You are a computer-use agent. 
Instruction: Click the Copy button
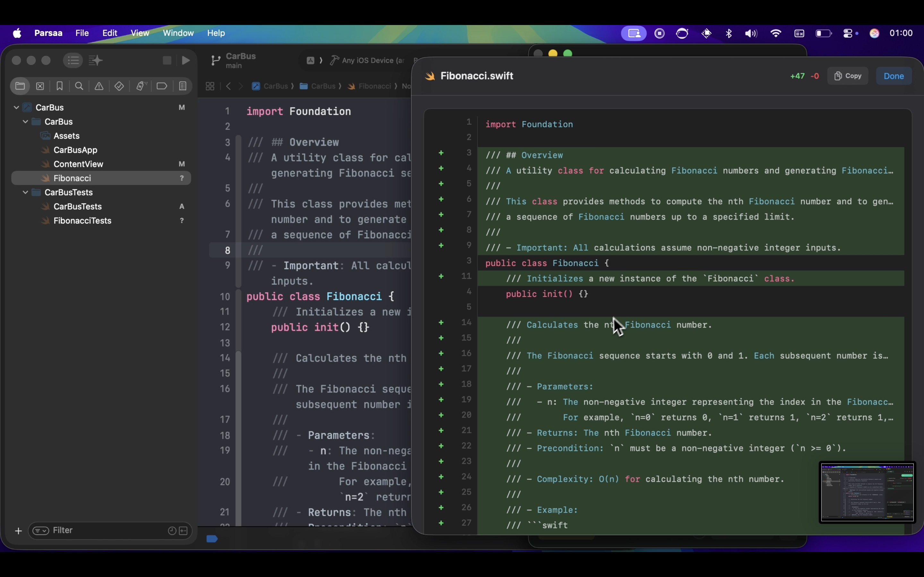coord(848,76)
